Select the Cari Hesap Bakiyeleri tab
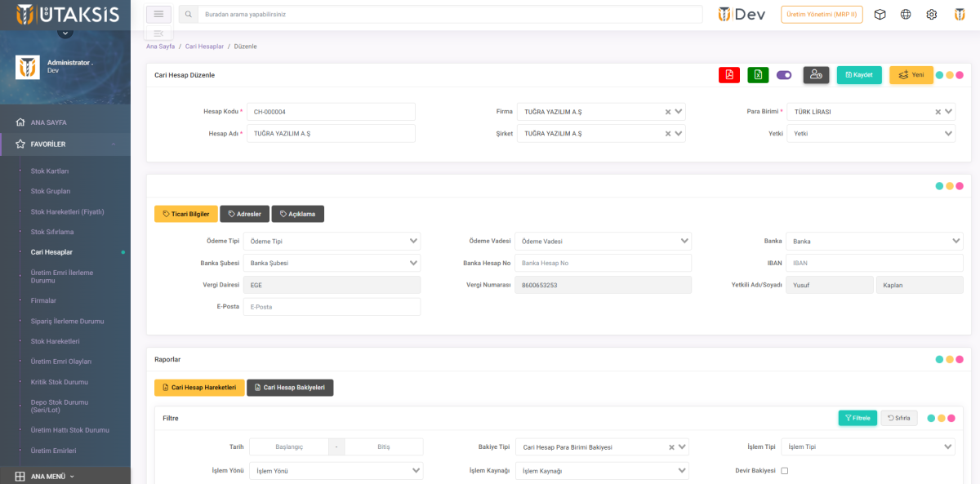Viewport: 980px width, 484px height. coord(290,388)
